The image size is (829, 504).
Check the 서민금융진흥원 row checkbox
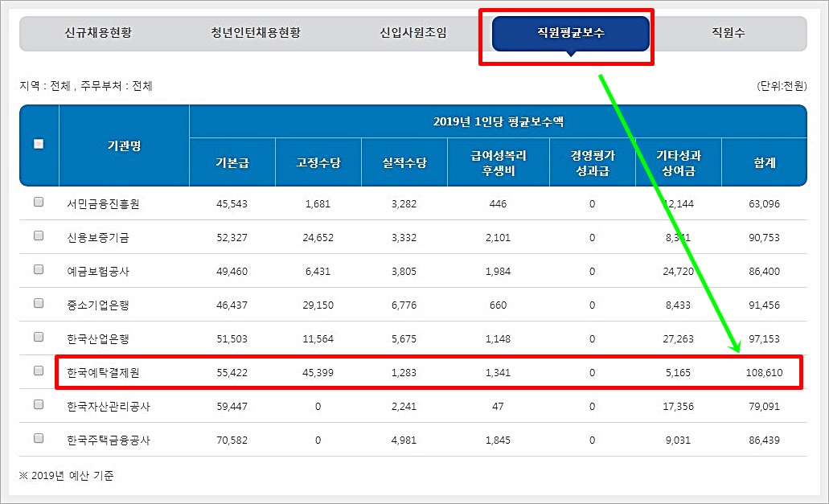(39, 202)
